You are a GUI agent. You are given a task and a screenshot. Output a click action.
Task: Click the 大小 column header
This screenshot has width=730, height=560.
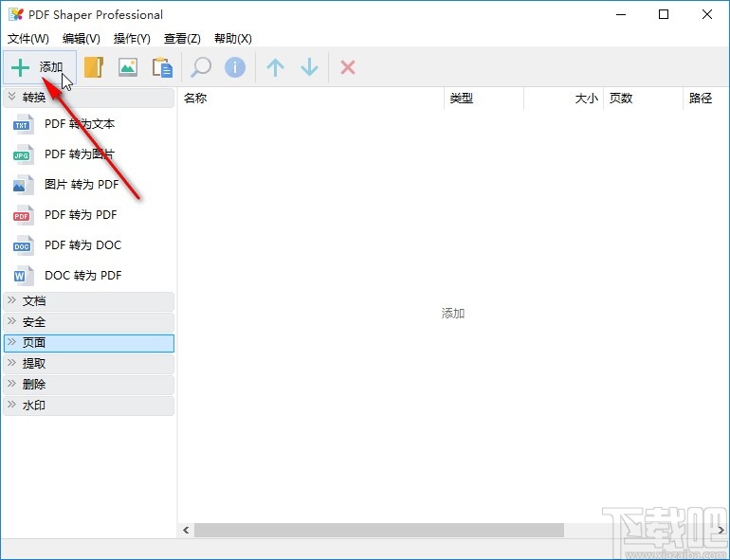pyautogui.click(x=564, y=99)
